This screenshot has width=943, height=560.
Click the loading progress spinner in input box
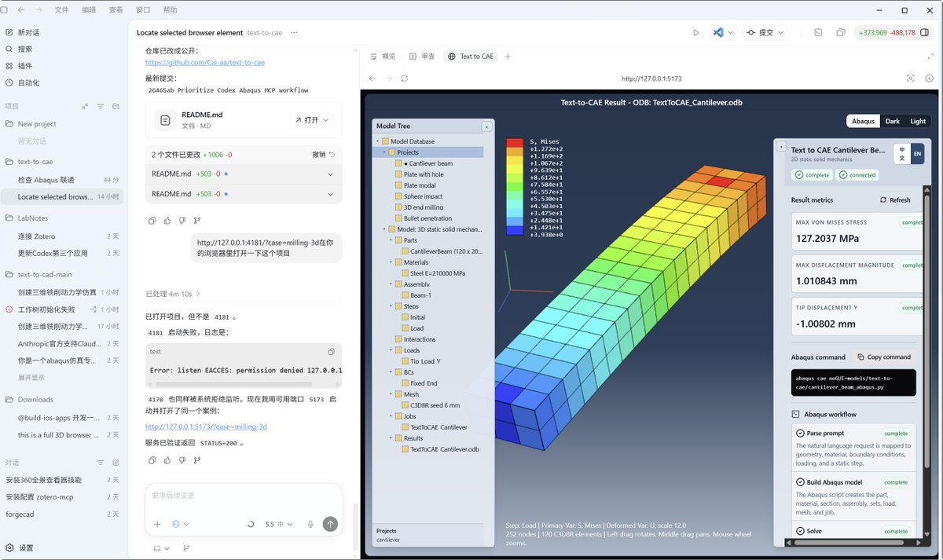coord(251,524)
